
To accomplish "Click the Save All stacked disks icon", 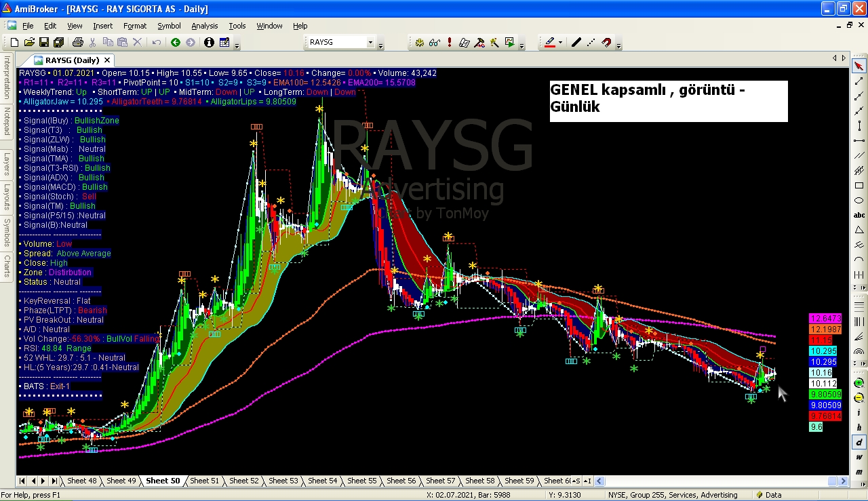I will tap(59, 42).
